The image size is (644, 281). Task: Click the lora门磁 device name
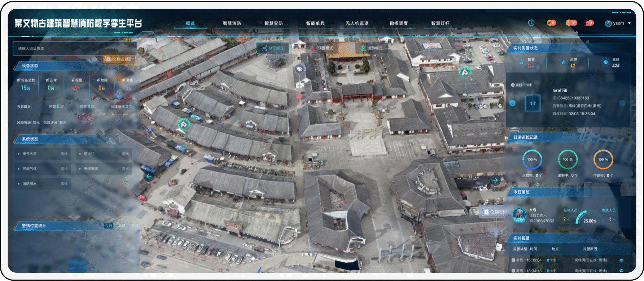(x=560, y=90)
